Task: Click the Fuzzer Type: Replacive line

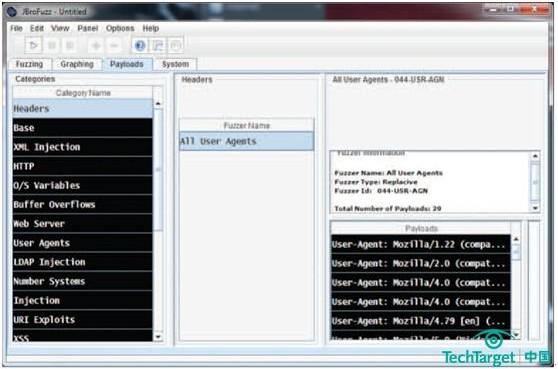Action: (376, 182)
